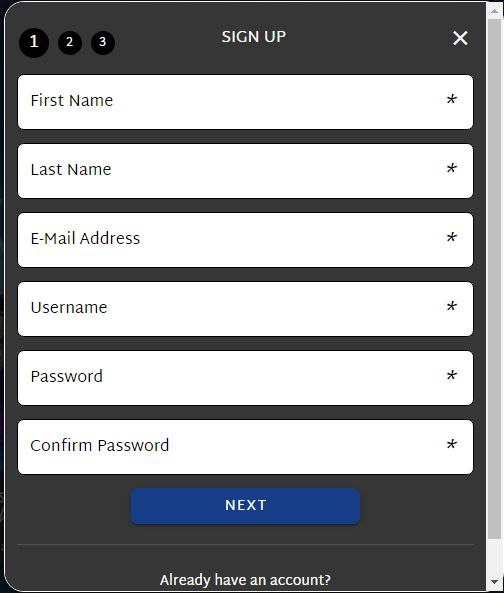Click the vertical scrollbar thumb
The width and height of the screenshot is (504, 593).
[495, 279]
